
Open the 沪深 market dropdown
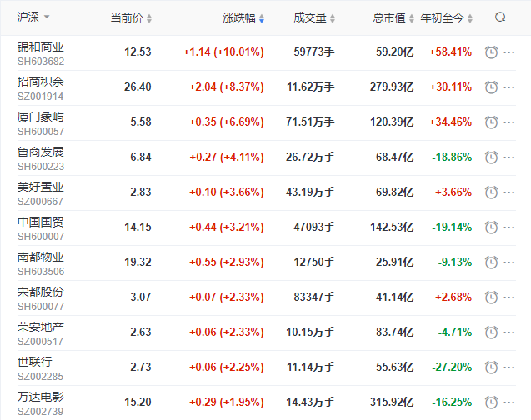click(33, 17)
